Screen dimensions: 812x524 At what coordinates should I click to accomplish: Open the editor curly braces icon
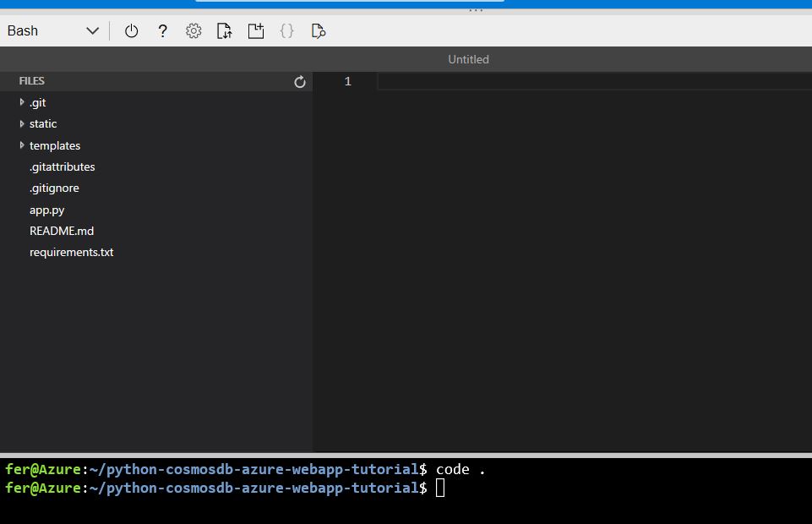coord(287,31)
